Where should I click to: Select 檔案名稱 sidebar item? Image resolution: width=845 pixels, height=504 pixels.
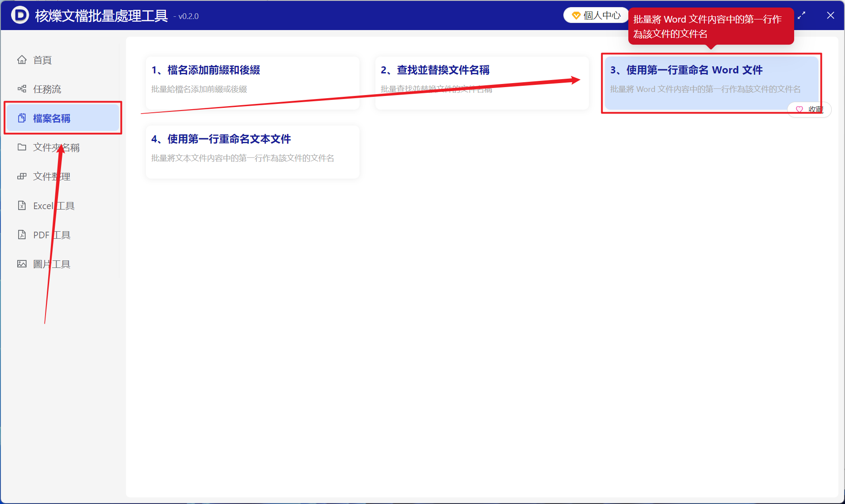[62, 118]
